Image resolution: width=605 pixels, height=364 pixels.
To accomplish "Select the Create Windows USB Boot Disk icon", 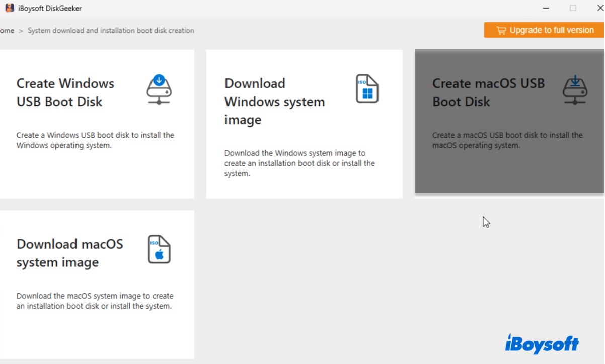I will coord(159,90).
